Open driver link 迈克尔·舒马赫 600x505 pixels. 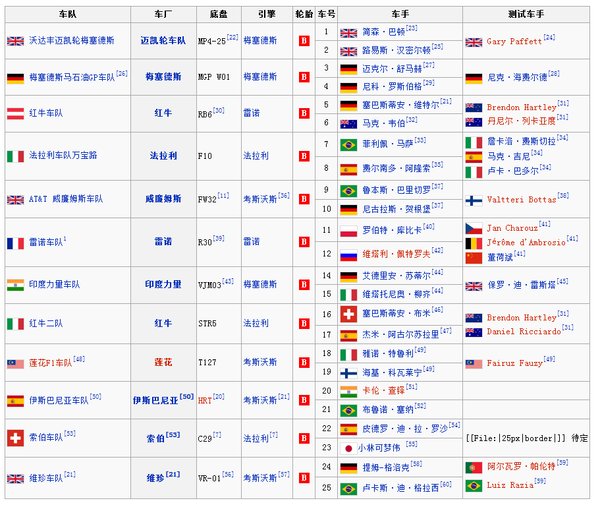pyautogui.click(x=392, y=69)
